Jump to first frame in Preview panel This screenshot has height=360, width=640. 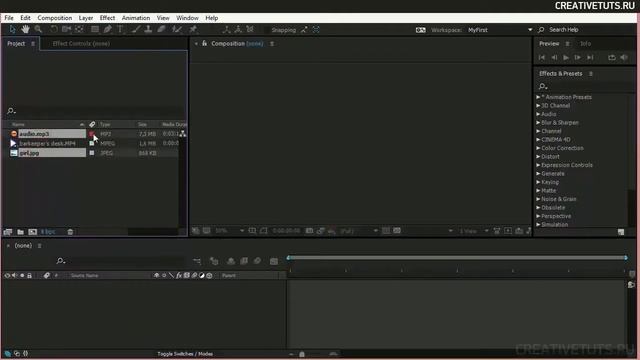click(x=542, y=58)
